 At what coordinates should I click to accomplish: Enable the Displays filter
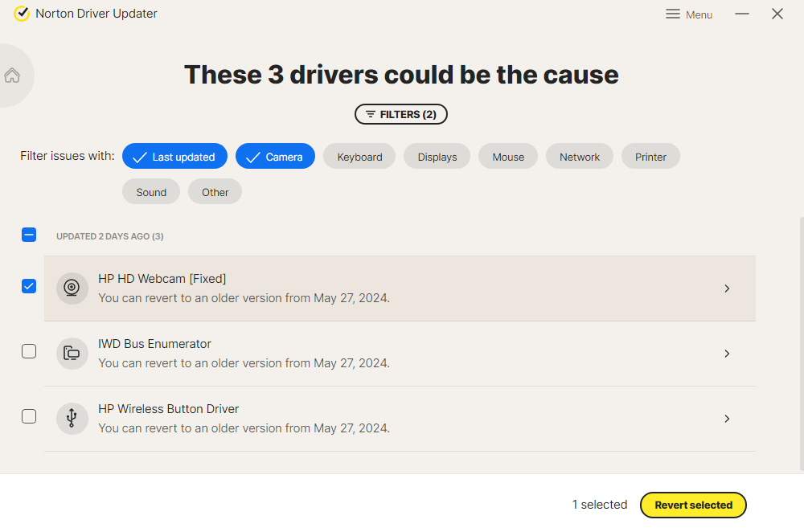(437, 157)
